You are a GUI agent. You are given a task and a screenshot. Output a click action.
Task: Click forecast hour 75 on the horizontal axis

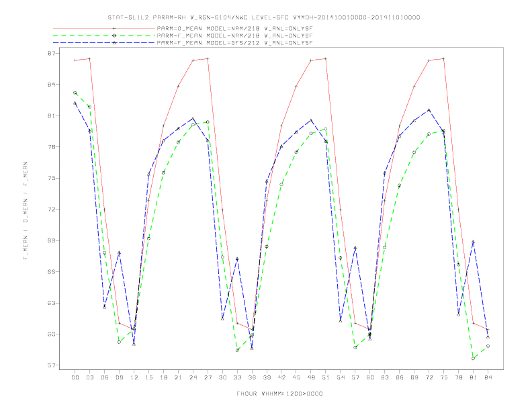(x=444, y=377)
